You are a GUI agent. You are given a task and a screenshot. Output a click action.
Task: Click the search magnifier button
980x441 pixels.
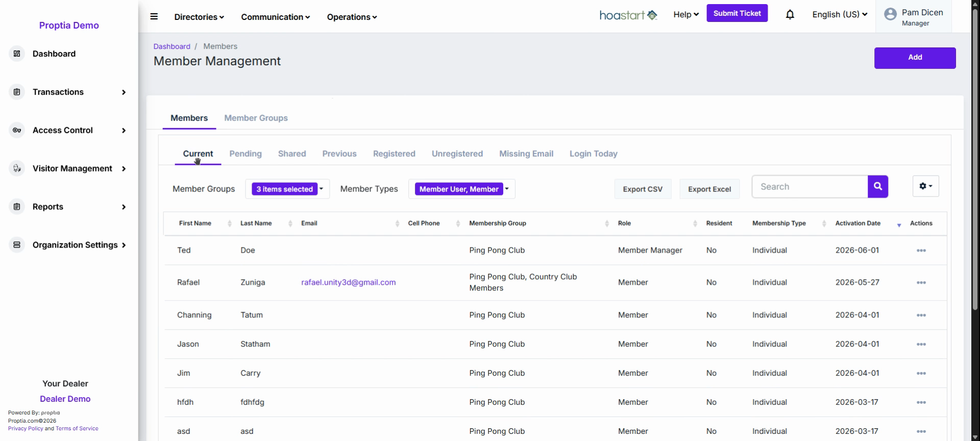[878, 186]
